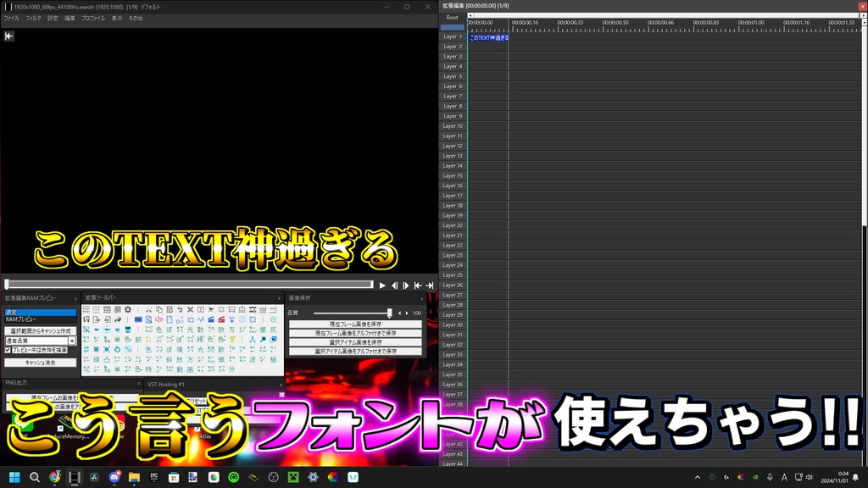868x488 pixels.
Task: Click the 動 icon in 拡張ツールバー
Action: 180,369
